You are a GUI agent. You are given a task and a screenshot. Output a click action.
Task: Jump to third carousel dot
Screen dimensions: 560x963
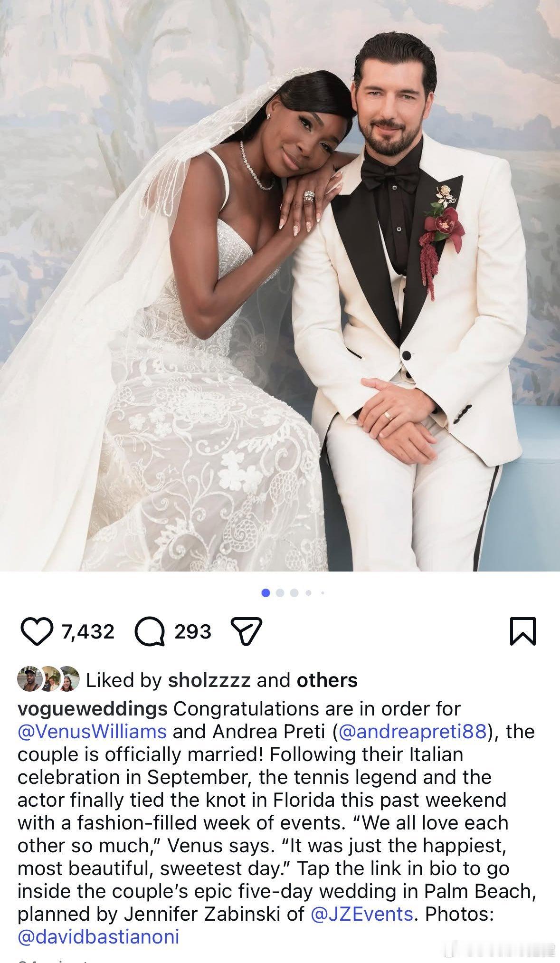point(294,592)
